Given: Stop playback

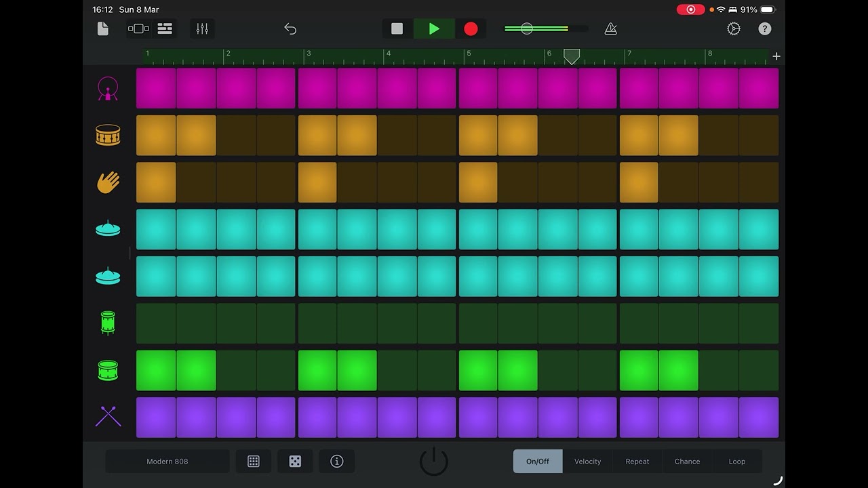Looking at the screenshot, I should [x=397, y=28].
